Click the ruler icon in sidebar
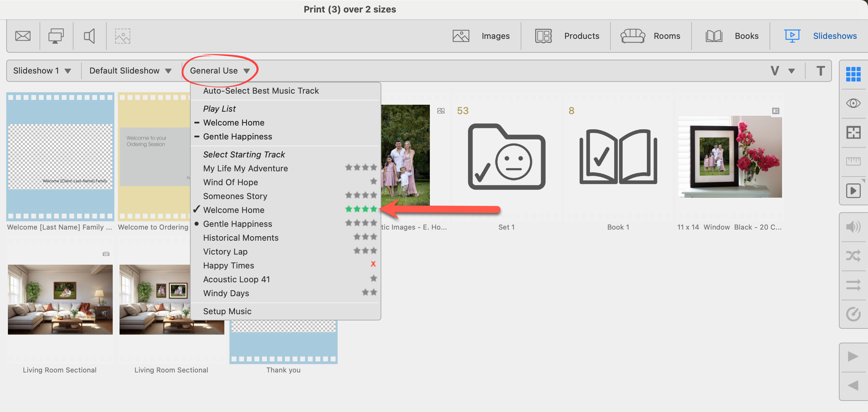This screenshot has height=412, width=868. tap(853, 161)
